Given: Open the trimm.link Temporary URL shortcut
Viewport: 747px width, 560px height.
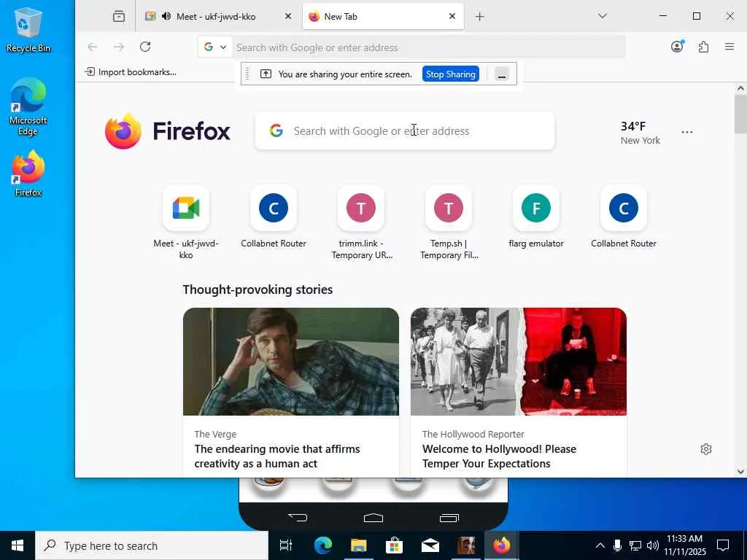Looking at the screenshot, I should pyautogui.click(x=361, y=223).
